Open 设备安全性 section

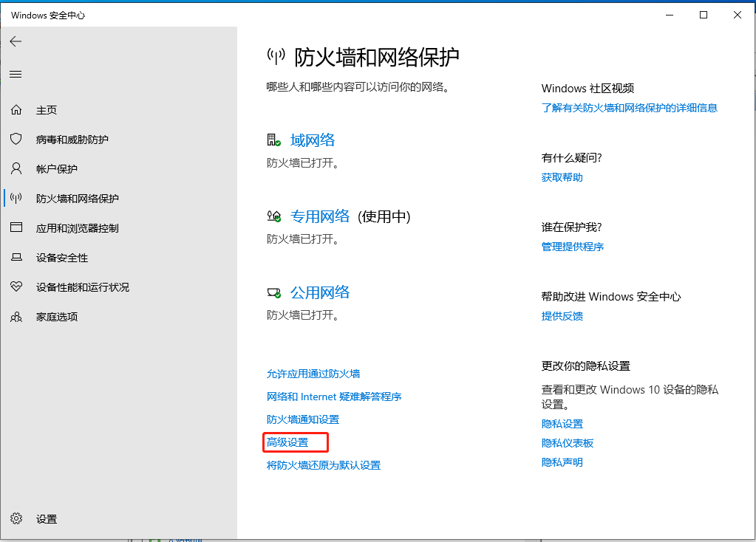coord(62,258)
